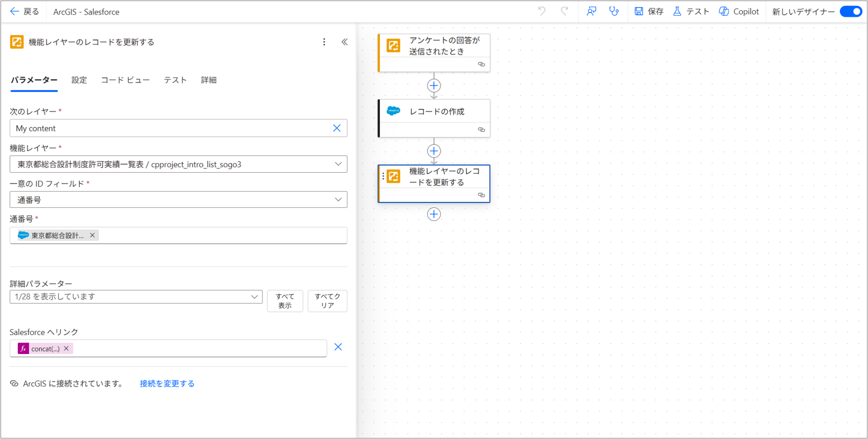Viewport: 868px width, 439px height.
Task: Open the コード ビュー tab
Action: (126, 80)
